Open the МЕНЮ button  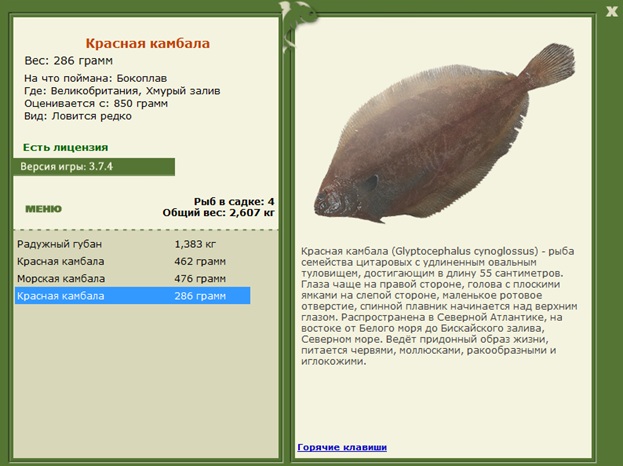pos(43,209)
